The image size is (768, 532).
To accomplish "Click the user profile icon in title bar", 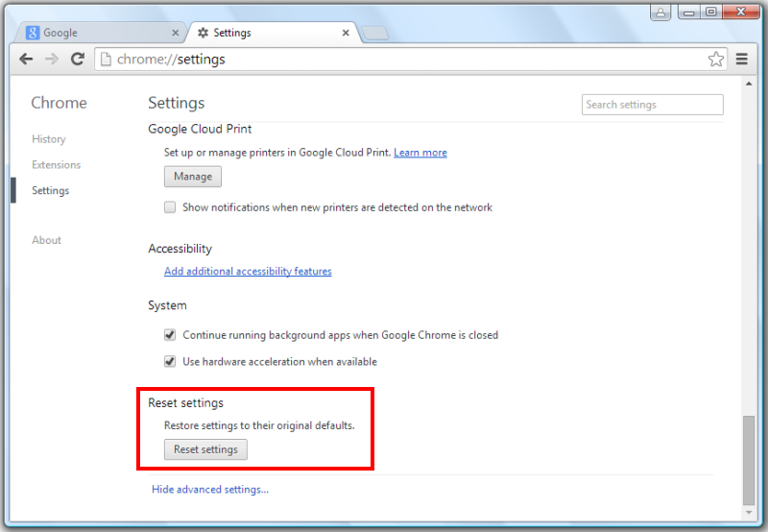I will click(x=660, y=12).
